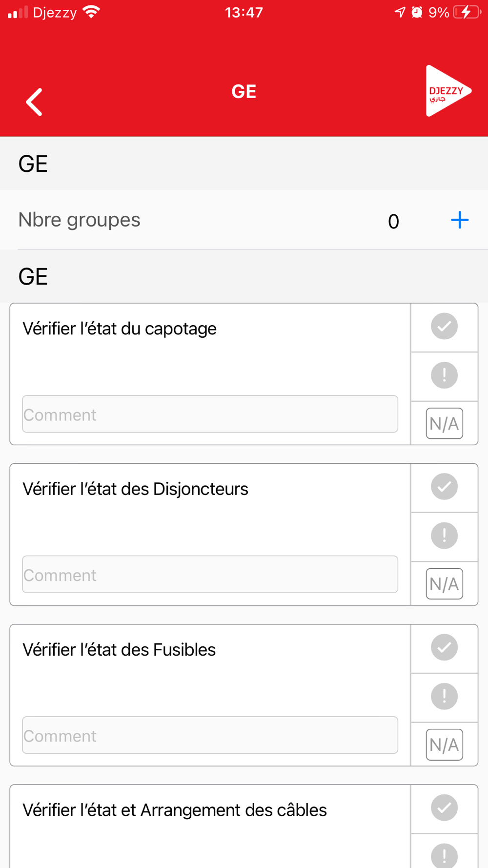
Task: Mark Disjoncteurs check as OK
Action: click(x=444, y=487)
